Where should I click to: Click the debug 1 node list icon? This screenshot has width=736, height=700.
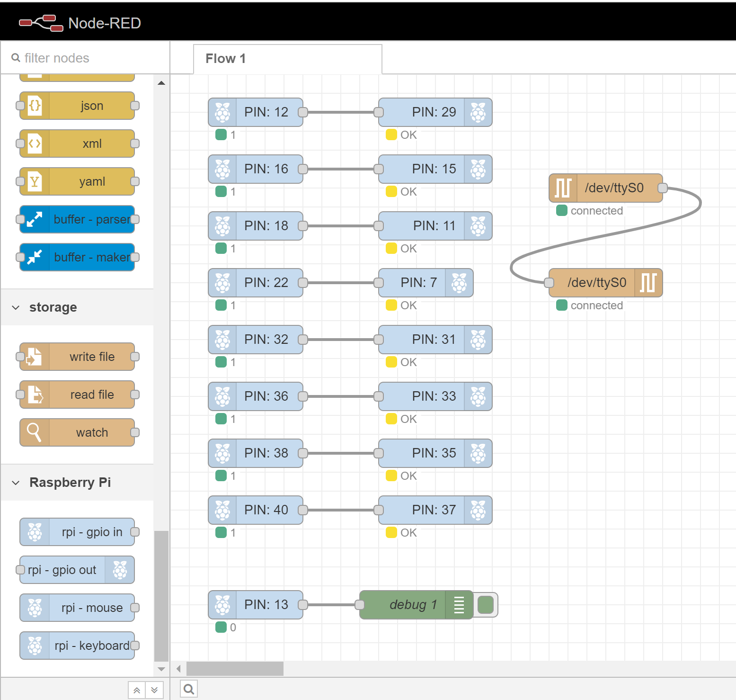459,605
